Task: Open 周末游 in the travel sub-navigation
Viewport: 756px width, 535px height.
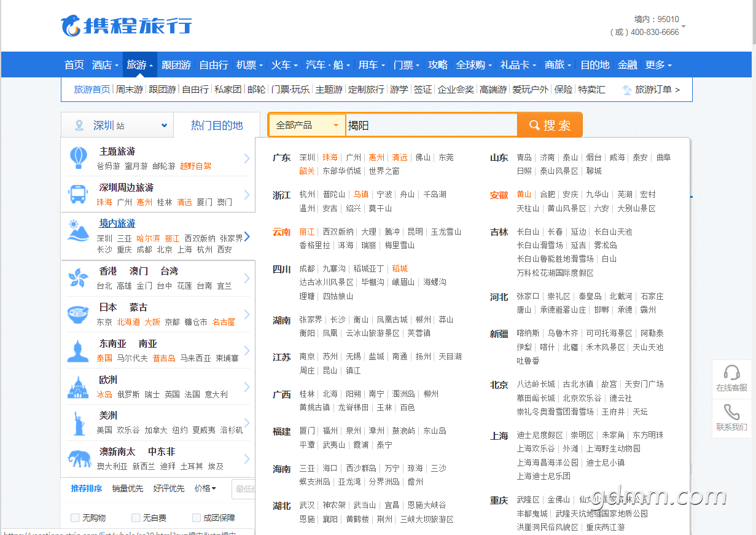Action: (x=130, y=89)
